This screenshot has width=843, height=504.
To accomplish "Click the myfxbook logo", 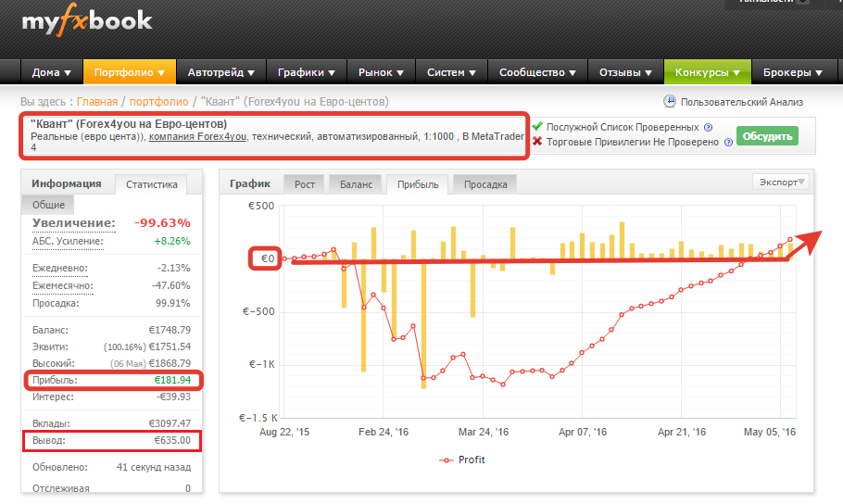I will (x=87, y=22).
